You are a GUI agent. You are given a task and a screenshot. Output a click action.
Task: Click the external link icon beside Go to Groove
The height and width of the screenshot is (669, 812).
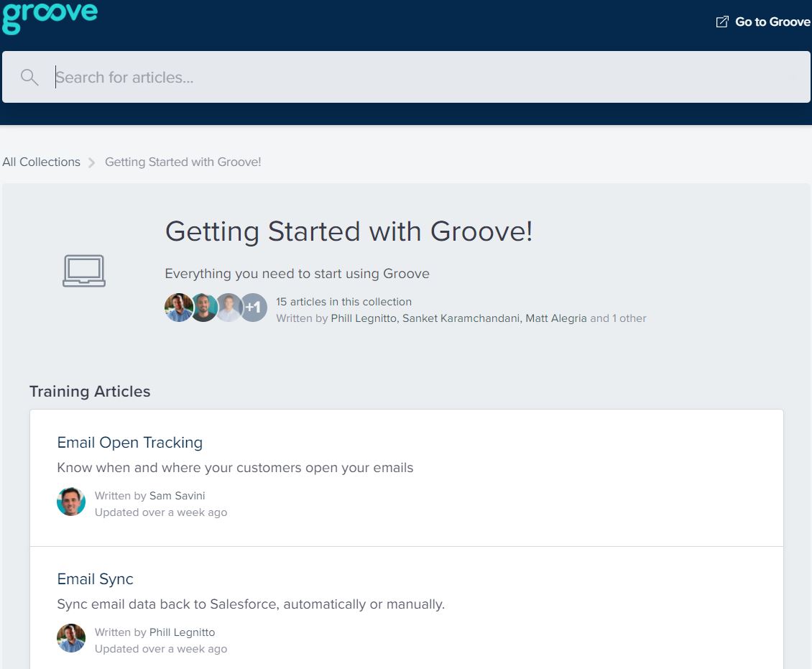(722, 22)
